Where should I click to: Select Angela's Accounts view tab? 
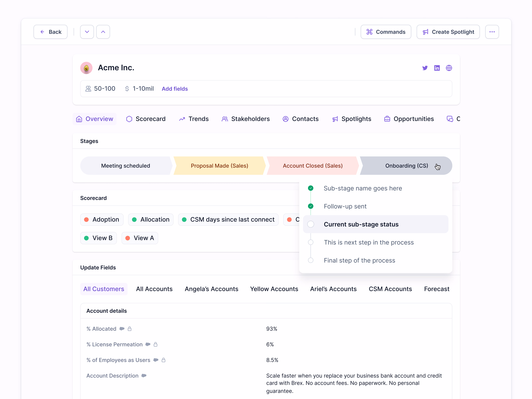tap(211, 289)
